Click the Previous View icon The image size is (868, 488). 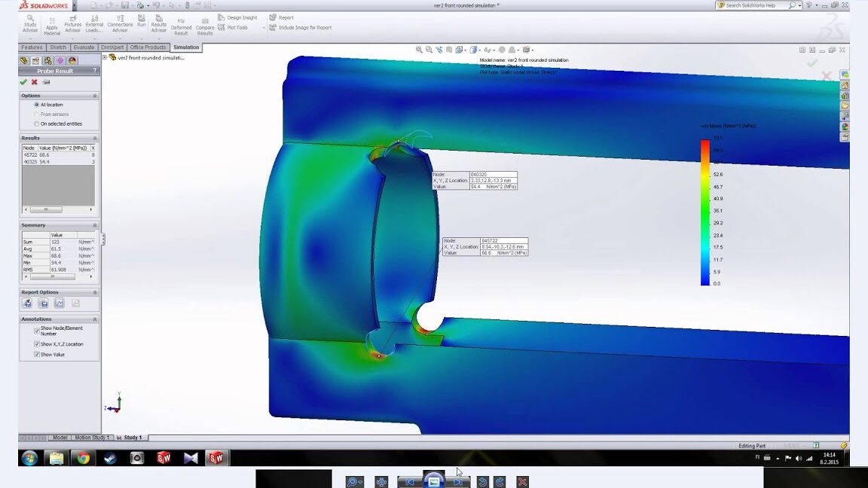[x=439, y=50]
